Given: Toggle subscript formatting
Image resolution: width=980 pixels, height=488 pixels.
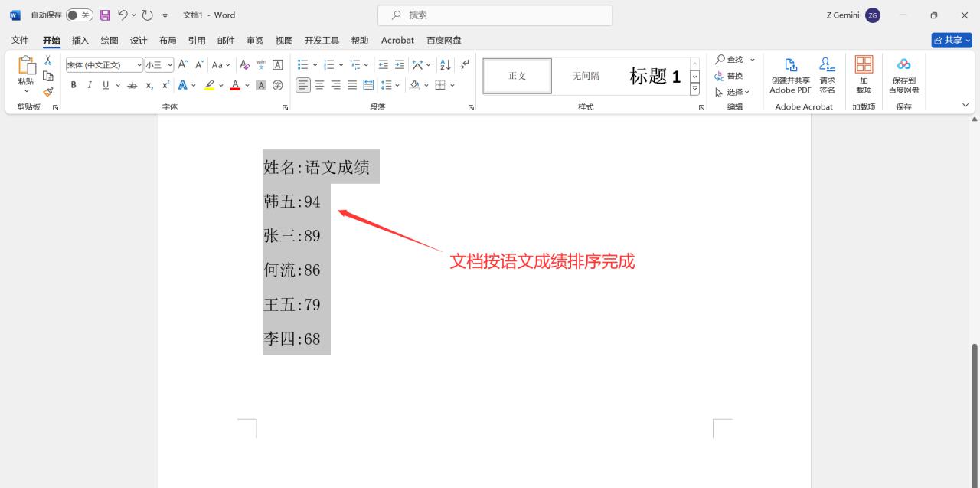Looking at the screenshot, I should coord(150,85).
